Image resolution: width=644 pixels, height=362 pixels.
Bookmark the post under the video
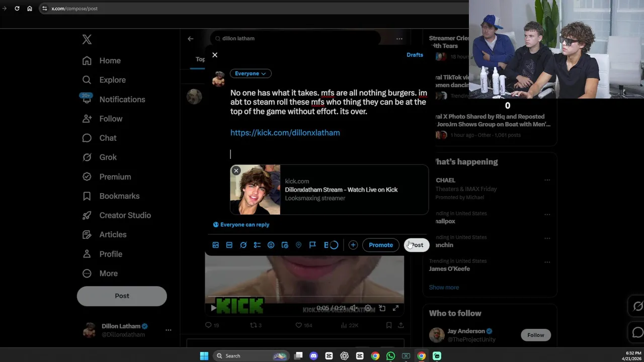(389, 325)
